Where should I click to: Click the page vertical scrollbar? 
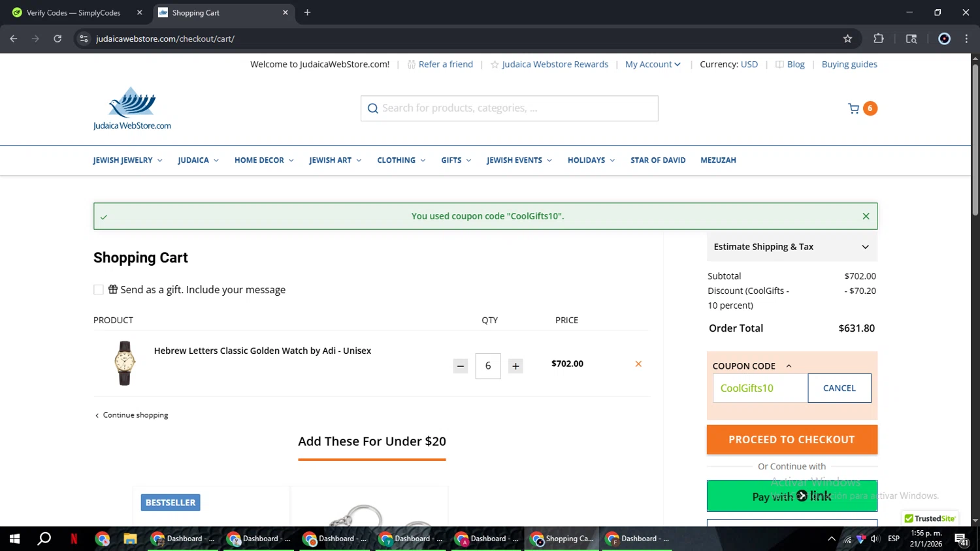pyautogui.click(x=975, y=140)
